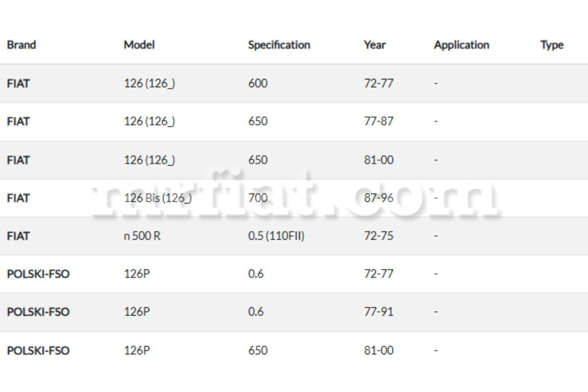Click the n 500 R model cell
The height and width of the screenshot is (392, 588).
(x=142, y=236)
